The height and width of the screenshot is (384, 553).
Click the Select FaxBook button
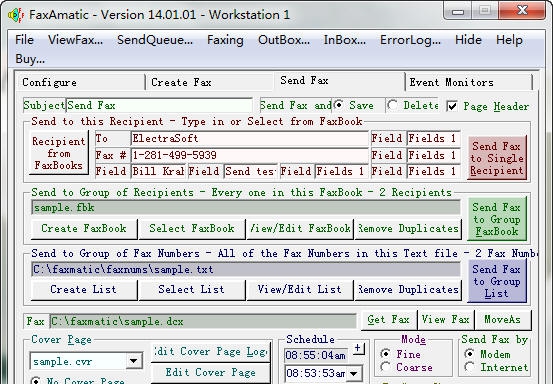[192, 228]
